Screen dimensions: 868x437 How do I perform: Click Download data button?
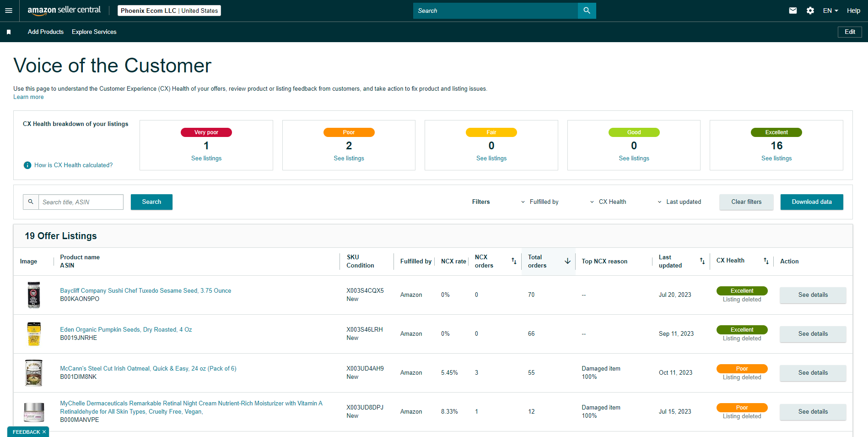812,202
